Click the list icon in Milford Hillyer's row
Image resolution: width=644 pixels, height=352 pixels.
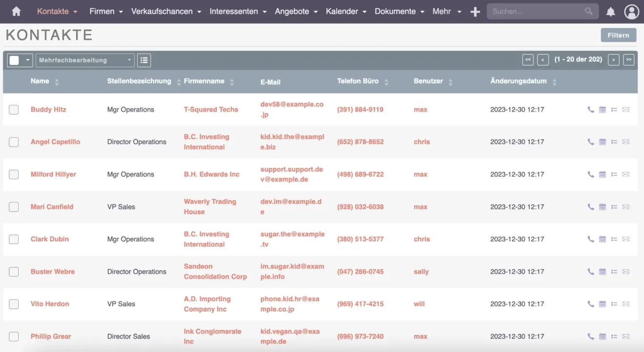[x=614, y=174]
